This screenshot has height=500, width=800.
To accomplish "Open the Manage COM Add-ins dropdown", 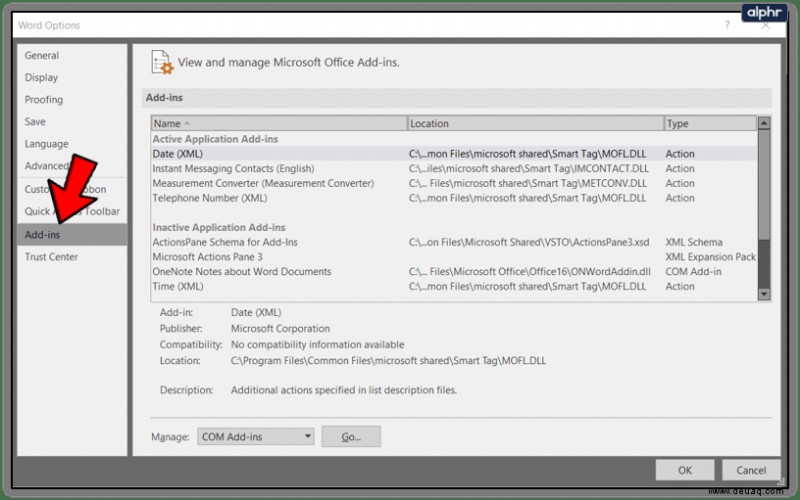I will pos(256,437).
